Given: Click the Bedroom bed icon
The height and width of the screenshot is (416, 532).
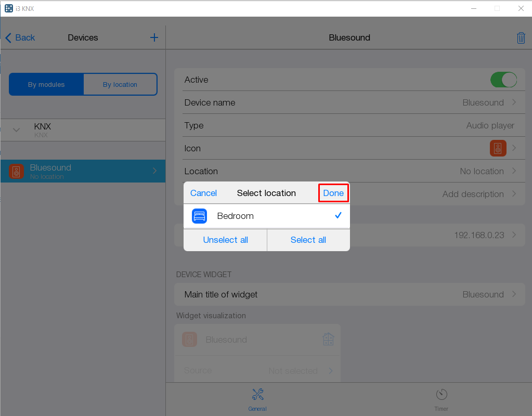Looking at the screenshot, I should [199, 216].
